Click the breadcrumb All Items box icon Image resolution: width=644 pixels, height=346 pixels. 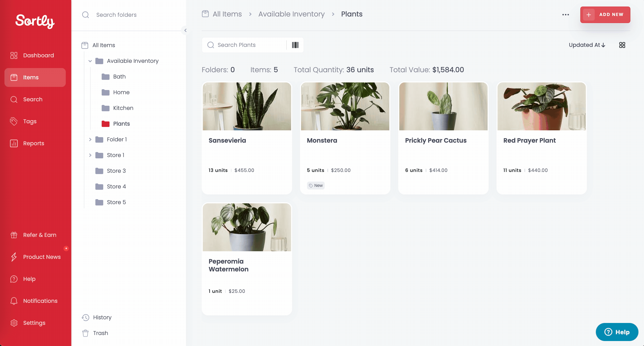click(x=205, y=14)
